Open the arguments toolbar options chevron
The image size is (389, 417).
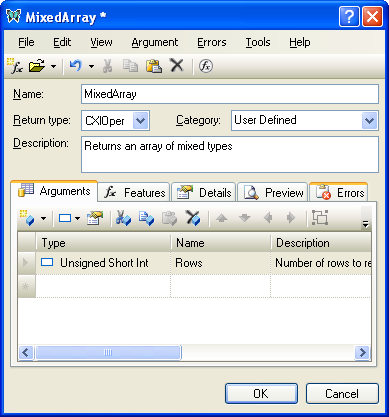tap(366, 224)
